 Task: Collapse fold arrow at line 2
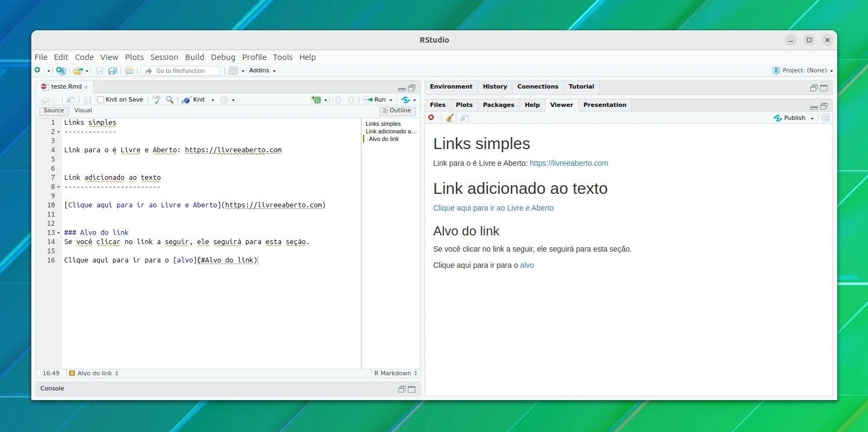pyautogui.click(x=58, y=132)
